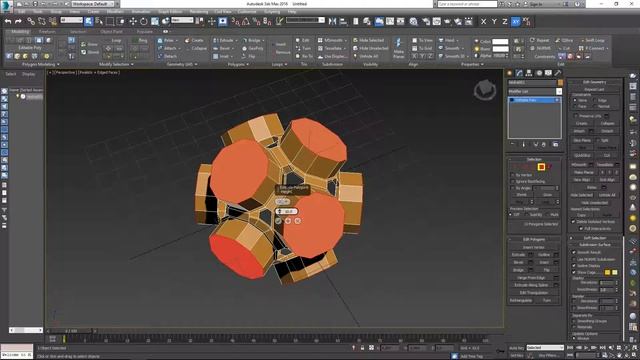640x360 pixels.
Task: Enable By Angle checkbox
Action: (513, 188)
